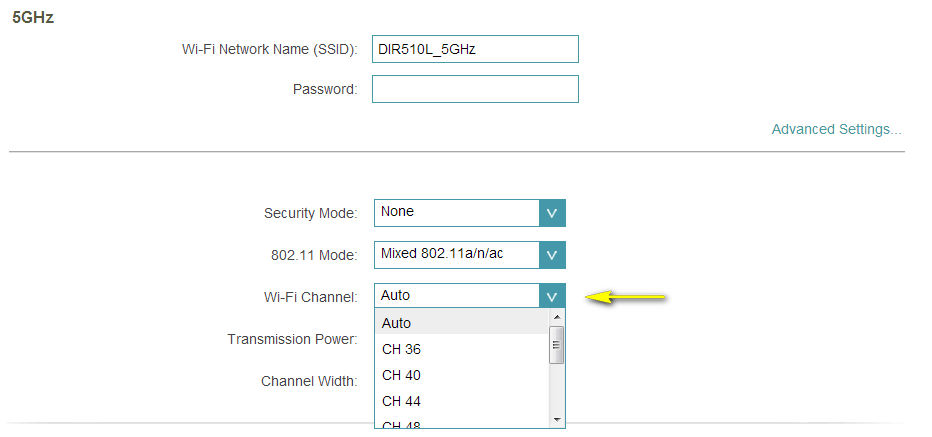
Task: Click the Transmission Power label
Action: pyautogui.click(x=292, y=339)
